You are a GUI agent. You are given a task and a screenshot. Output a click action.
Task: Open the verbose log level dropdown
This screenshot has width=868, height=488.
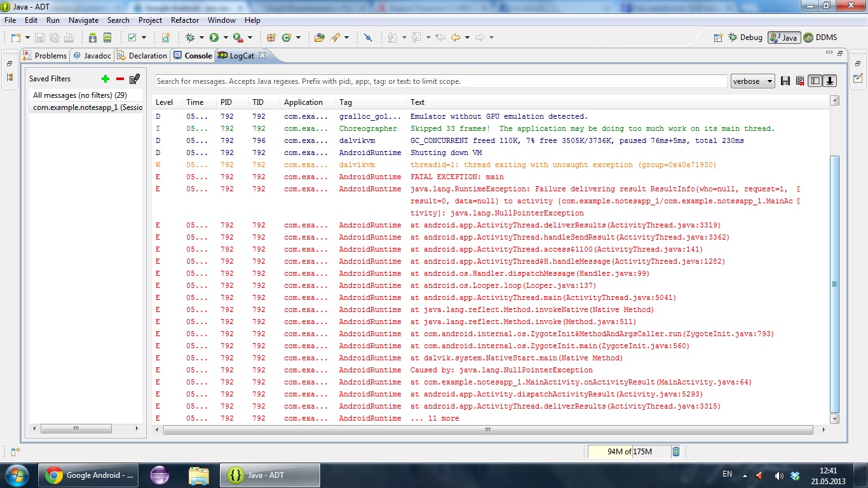pos(753,81)
